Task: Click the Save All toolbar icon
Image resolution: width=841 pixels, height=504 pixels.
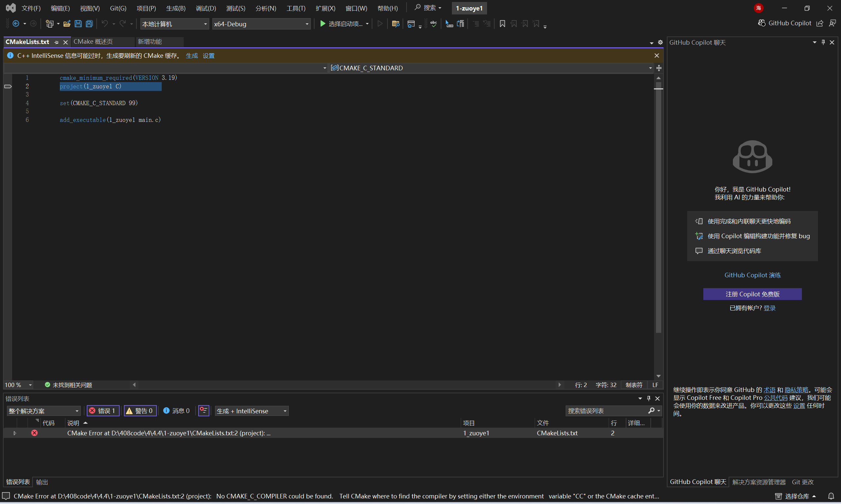Action: [x=89, y=24]
